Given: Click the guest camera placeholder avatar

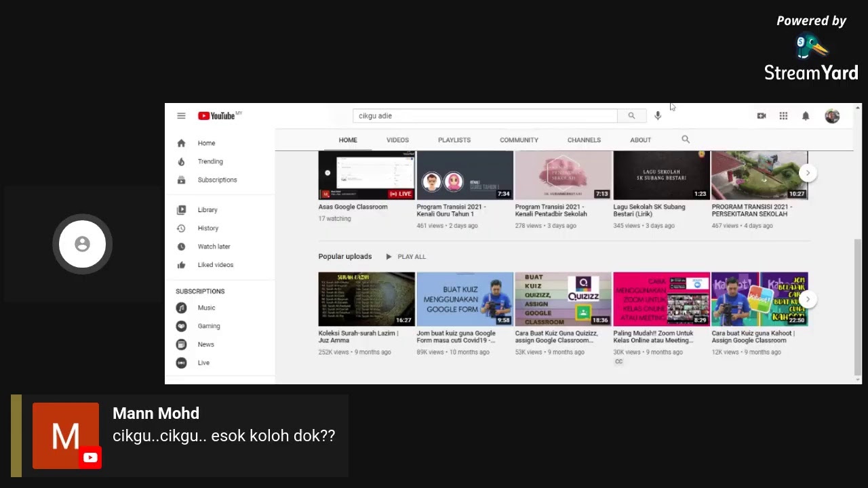Looking at the screenshot, I should point(83,244).
